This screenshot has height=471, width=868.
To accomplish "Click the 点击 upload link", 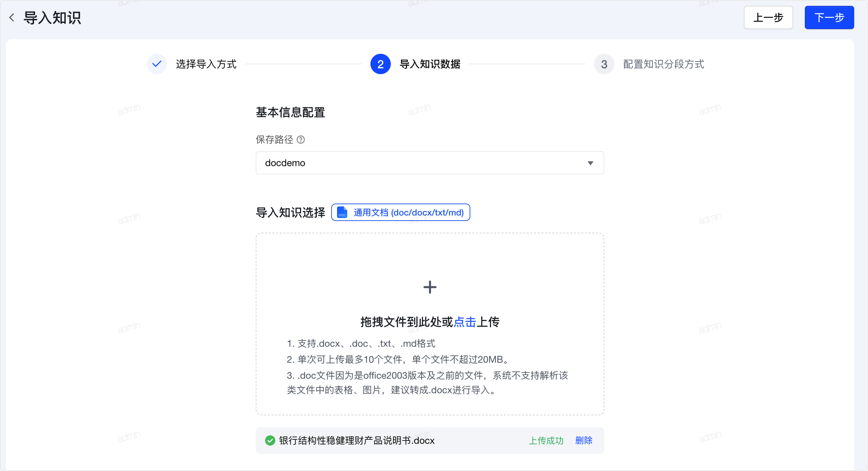I will coord(465,322).
